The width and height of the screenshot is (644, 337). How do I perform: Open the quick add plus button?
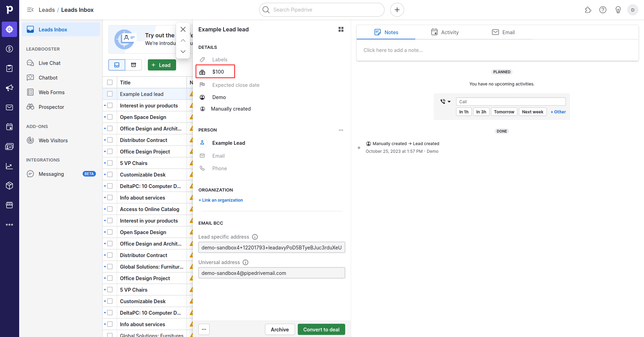(397, 10)
